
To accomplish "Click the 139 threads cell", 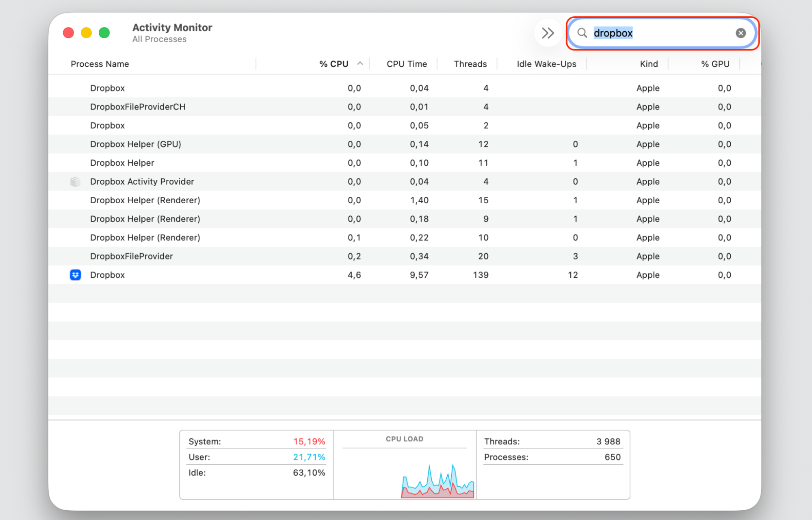I will (x=481, y=275).
